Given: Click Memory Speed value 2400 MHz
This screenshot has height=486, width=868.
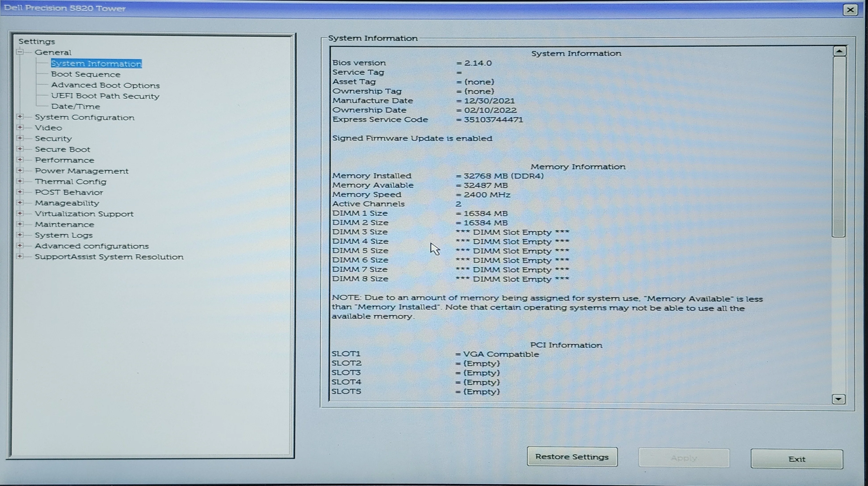Looking at the screenshot, I should tap(487, 195).
